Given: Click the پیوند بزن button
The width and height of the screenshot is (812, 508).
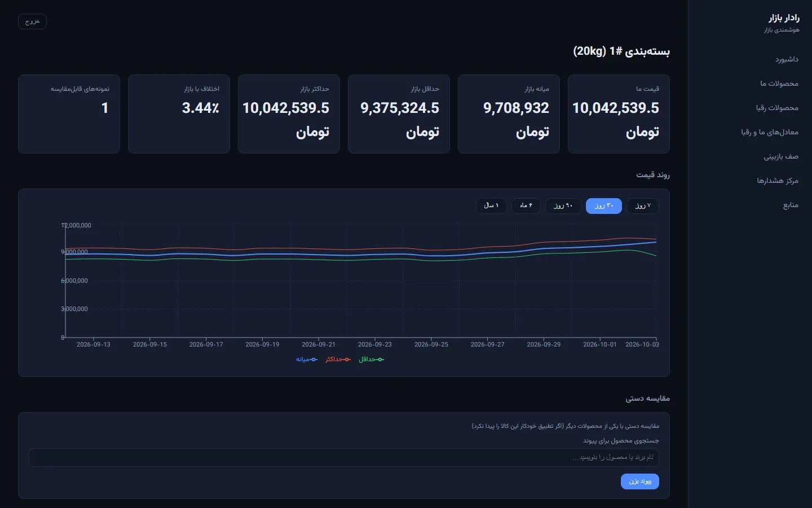Looking at the screenshot, I should click(x=640, y=481).
